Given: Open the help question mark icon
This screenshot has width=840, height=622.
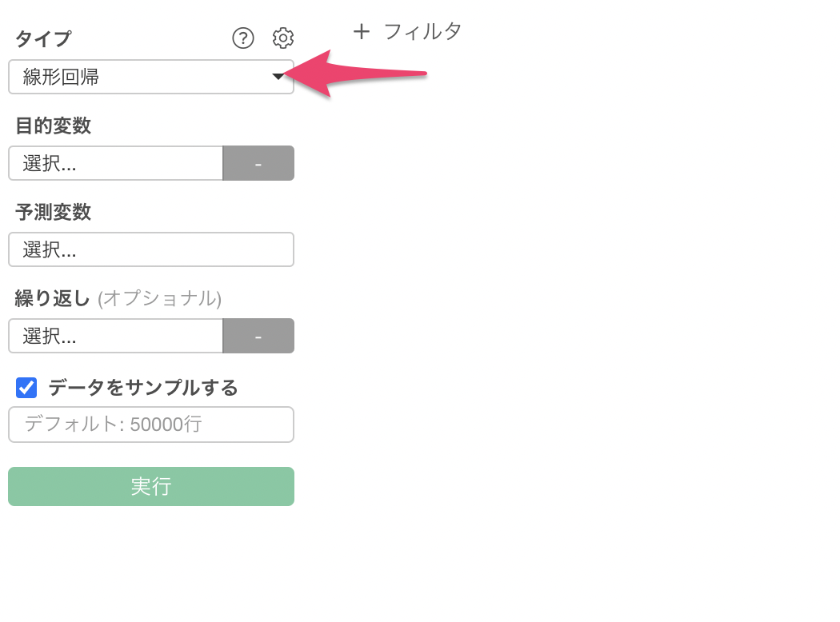Looking at the screenshot, I should (x=242, y=38).
